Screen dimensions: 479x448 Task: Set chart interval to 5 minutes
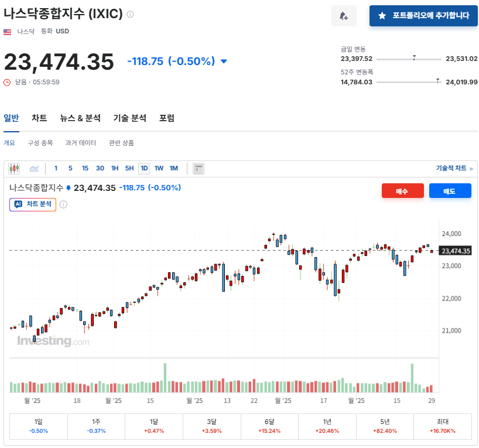pyautogui.click(x=70, y=169)
